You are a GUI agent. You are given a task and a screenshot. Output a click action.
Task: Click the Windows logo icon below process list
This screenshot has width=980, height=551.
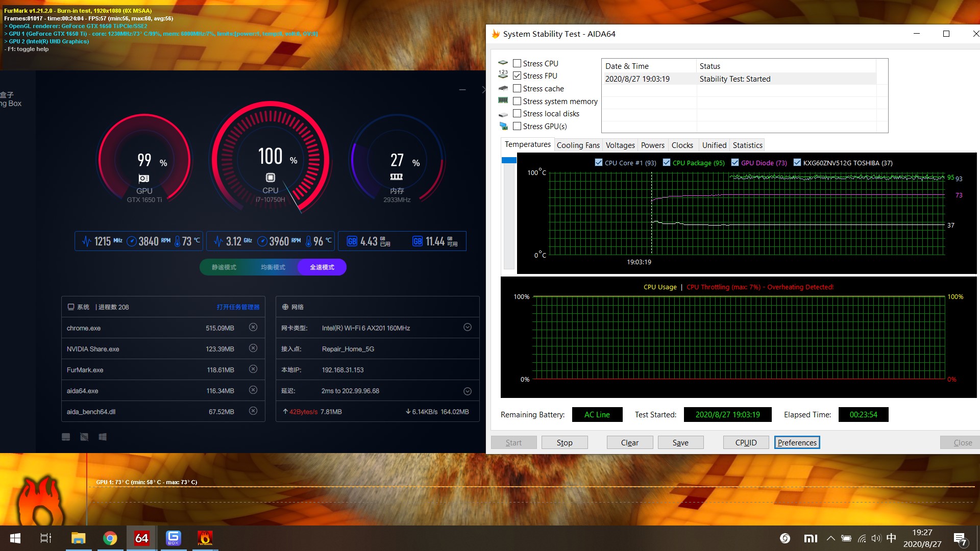coord(103,437)
